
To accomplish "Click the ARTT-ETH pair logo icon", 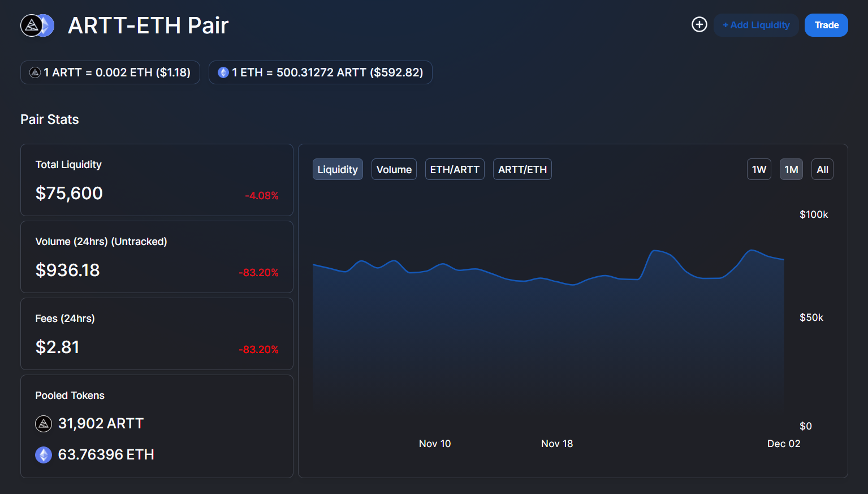I will click(x=37, y=25).
